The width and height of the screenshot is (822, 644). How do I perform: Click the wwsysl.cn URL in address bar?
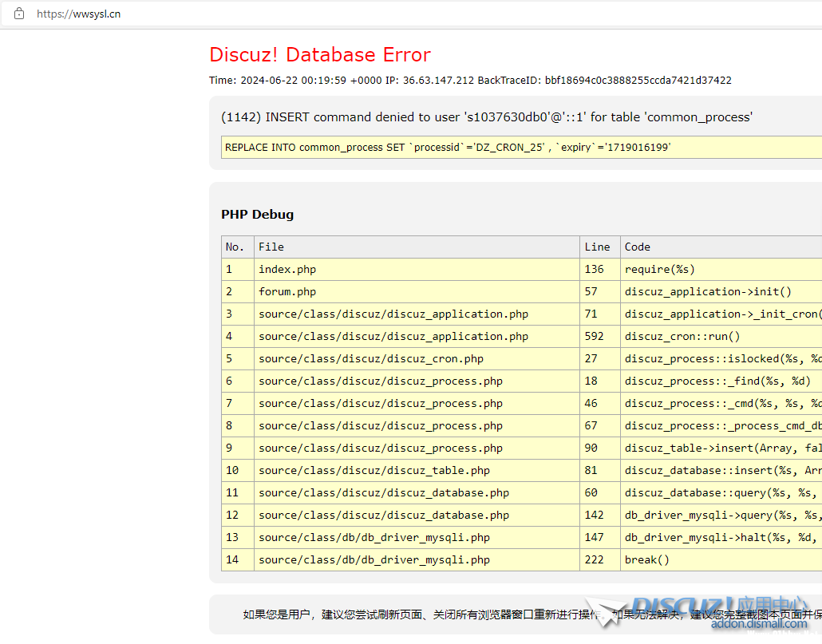[78, 14]
